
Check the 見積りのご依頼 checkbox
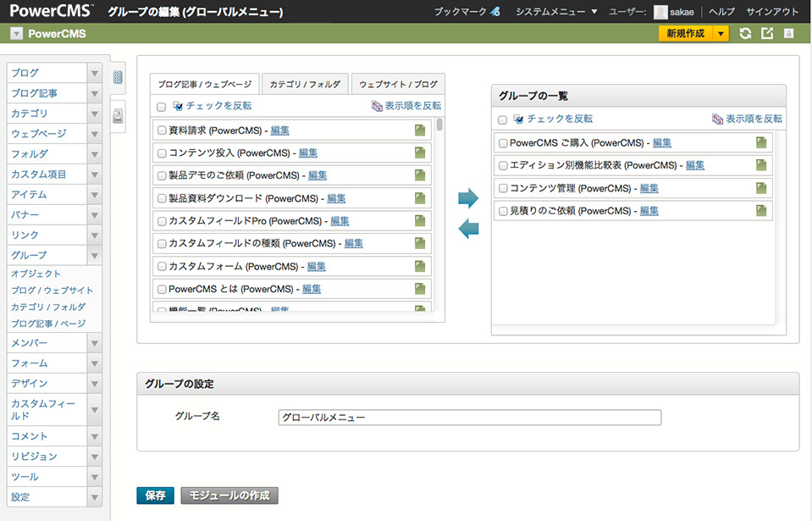click(x=503, y=211)
